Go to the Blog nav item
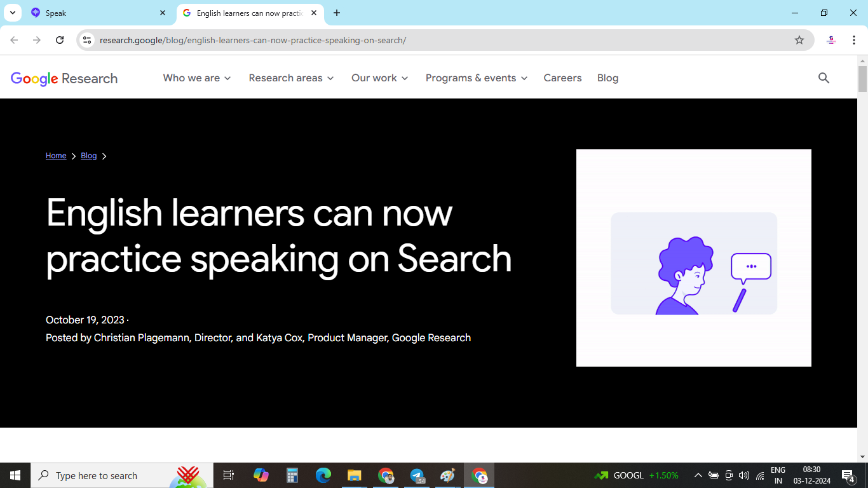The image size is (868, 488). [x=607, y=78]
